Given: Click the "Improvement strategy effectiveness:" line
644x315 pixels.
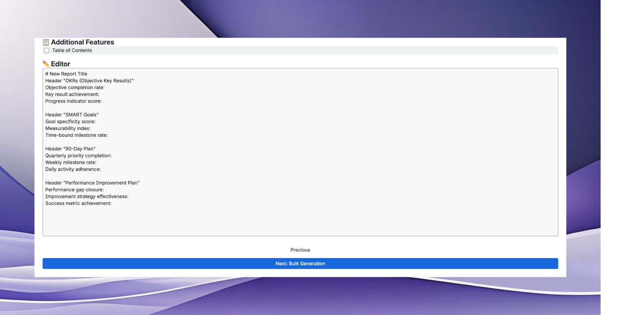Looking at the screenshot, I should [x=87, y=197].
